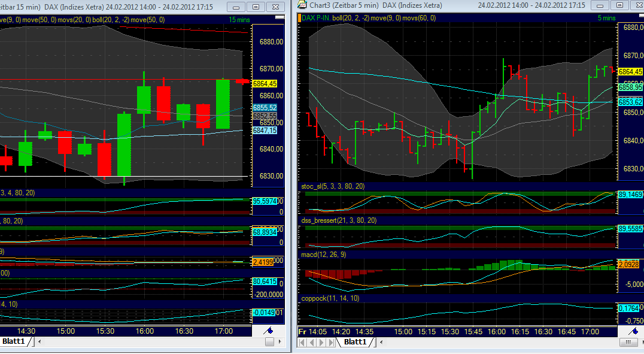644x354 pixels.
Task: Click the tab scroll arrow beside the right Blatt1 tab
Action: point(381,343)
